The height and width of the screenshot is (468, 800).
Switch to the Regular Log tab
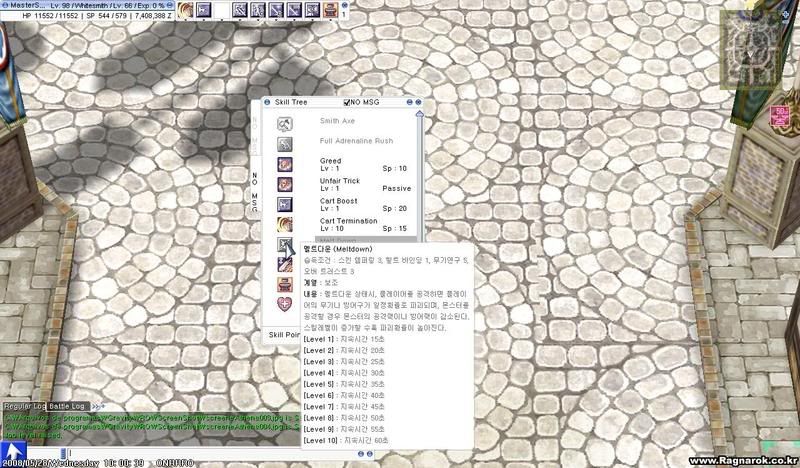[23, 406]
